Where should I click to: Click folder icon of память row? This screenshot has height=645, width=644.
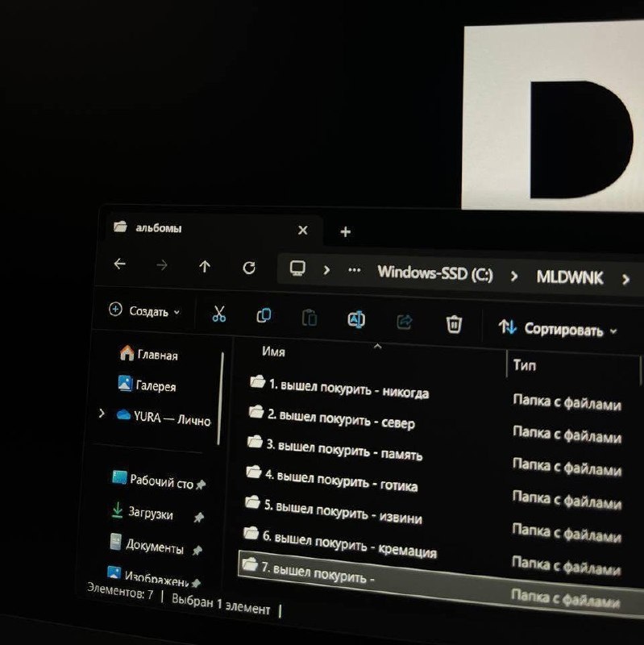coord(255,442)
